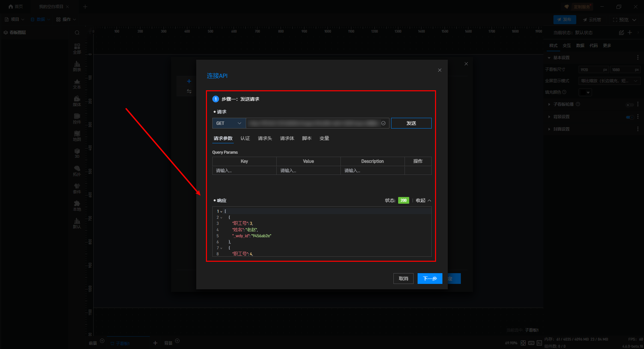Select the 地图 map component category
This screenshot has width=644, height=349.
[x=77, y=136]
